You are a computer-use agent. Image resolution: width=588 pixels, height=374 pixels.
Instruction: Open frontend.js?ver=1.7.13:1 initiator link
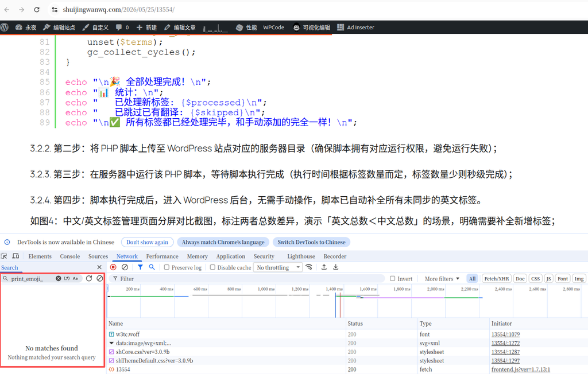point(520,369)
